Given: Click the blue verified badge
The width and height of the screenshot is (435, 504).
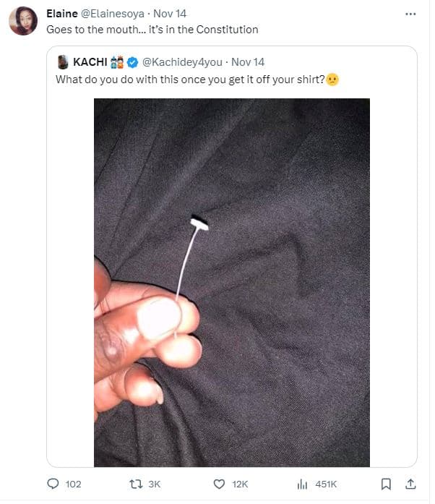Looking at the screenshot, I should click(x=132, y=62).
